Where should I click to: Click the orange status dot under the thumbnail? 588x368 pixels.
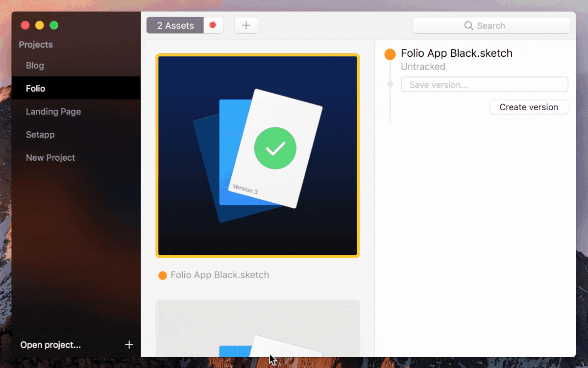tap(163, 275)
